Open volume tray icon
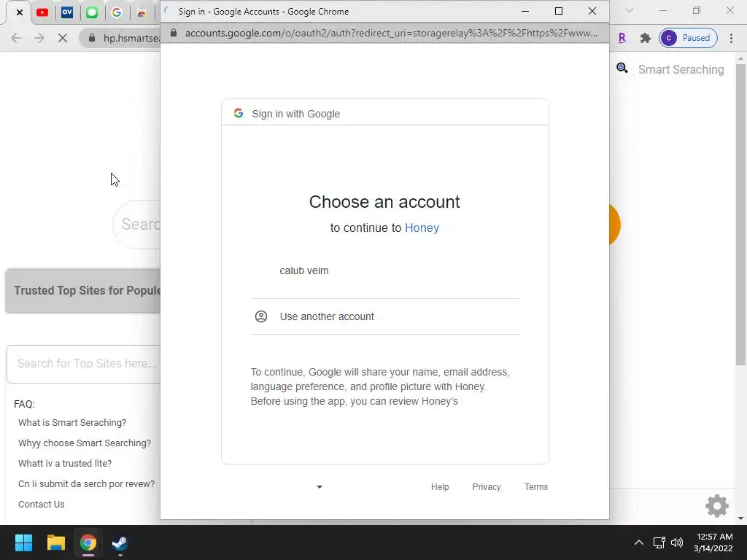 tap(676, 542)
